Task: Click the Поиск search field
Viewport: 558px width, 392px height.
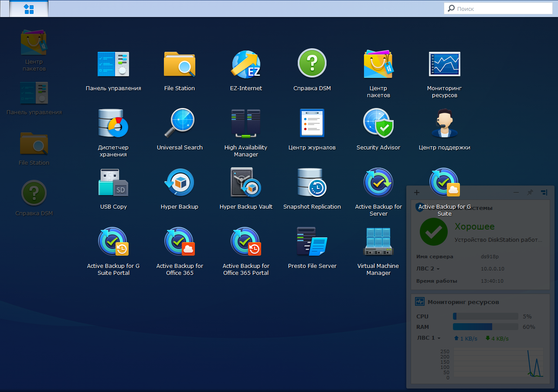Action: pos(498,9)
